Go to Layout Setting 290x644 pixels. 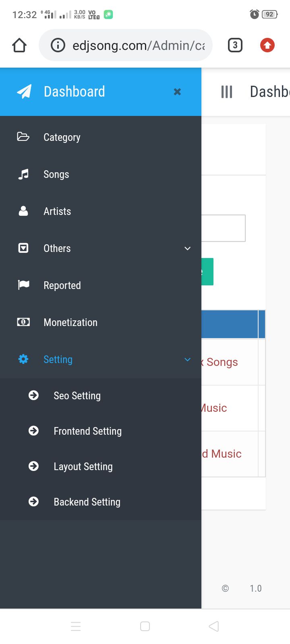pyautogui.click(x=83, y=466)
